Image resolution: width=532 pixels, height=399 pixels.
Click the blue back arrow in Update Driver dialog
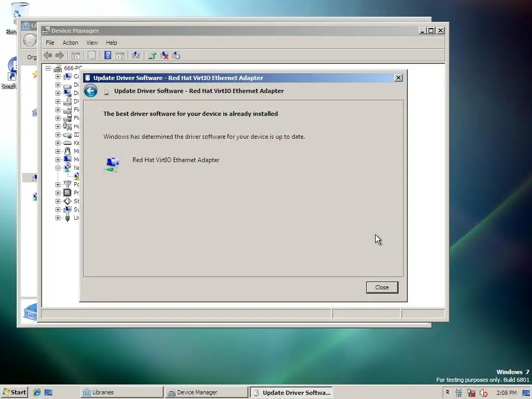90,91
